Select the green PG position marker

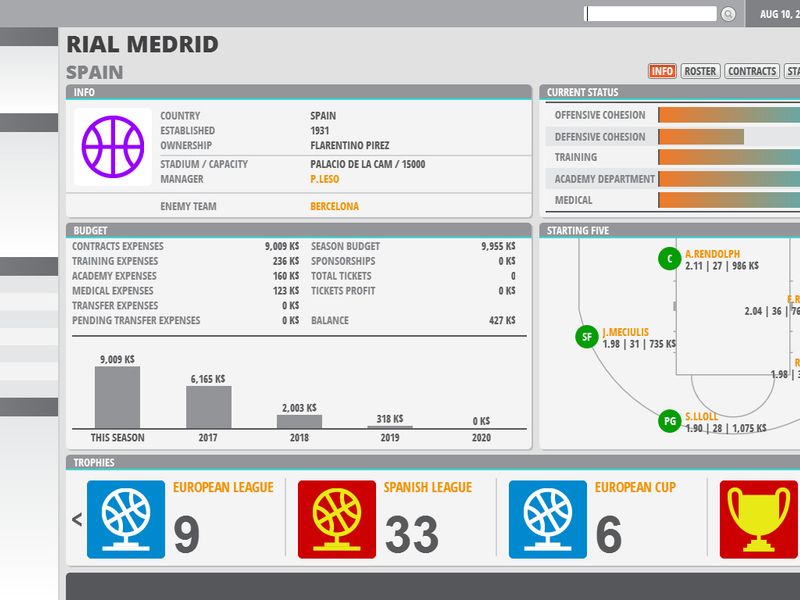669,421
